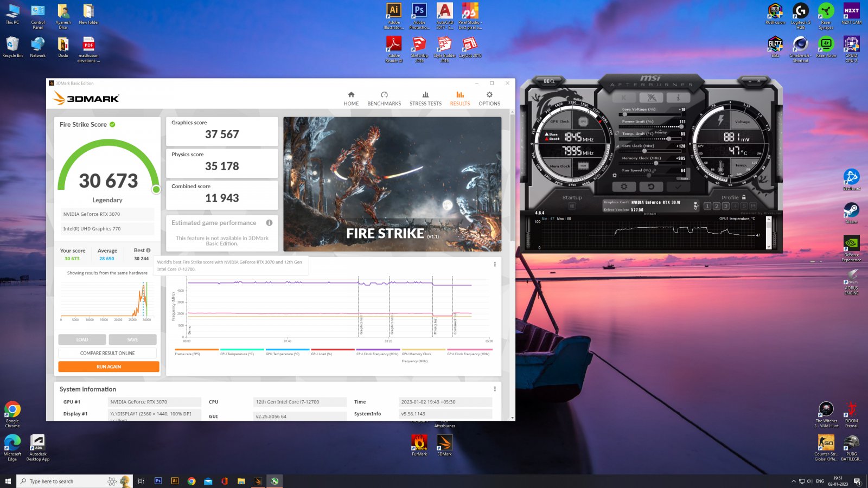The width and height of the screenshot is (868, 488).
Task: Adjust the Core Voltage slider in Afterburner
Action: 650,114
